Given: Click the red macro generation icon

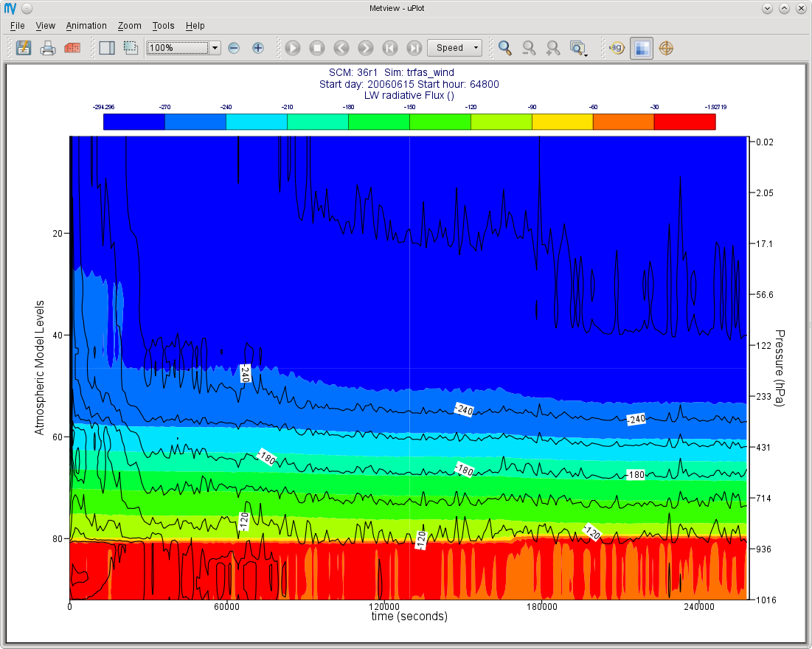Looking at the screenshot, I should pyautogui.click(x=72, y=48).
